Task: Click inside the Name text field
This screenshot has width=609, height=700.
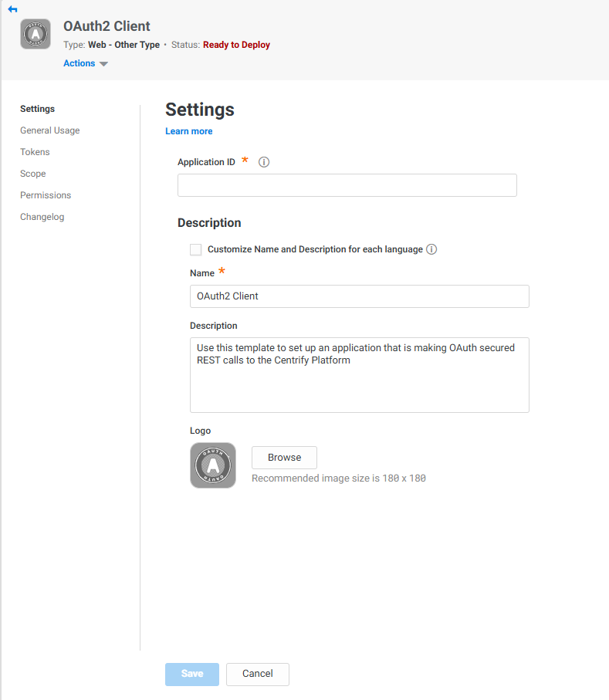Action: point(359,296)
